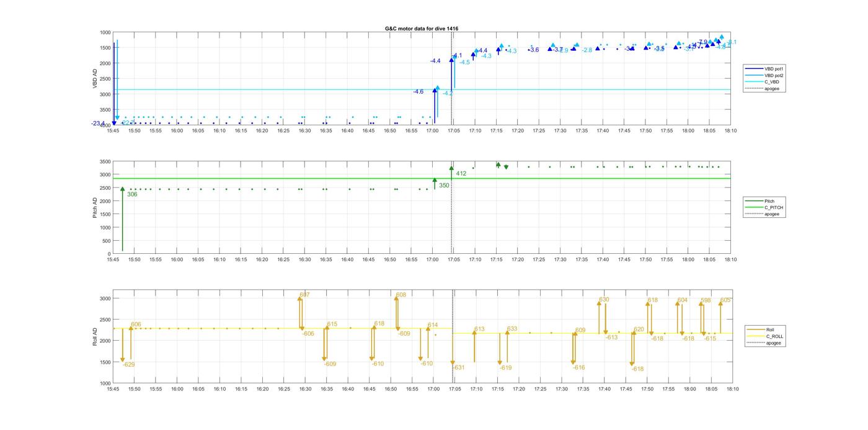Click the "620" roll data label
The width and height of the screenshot is (868, 430).
(x=639, y=329)
